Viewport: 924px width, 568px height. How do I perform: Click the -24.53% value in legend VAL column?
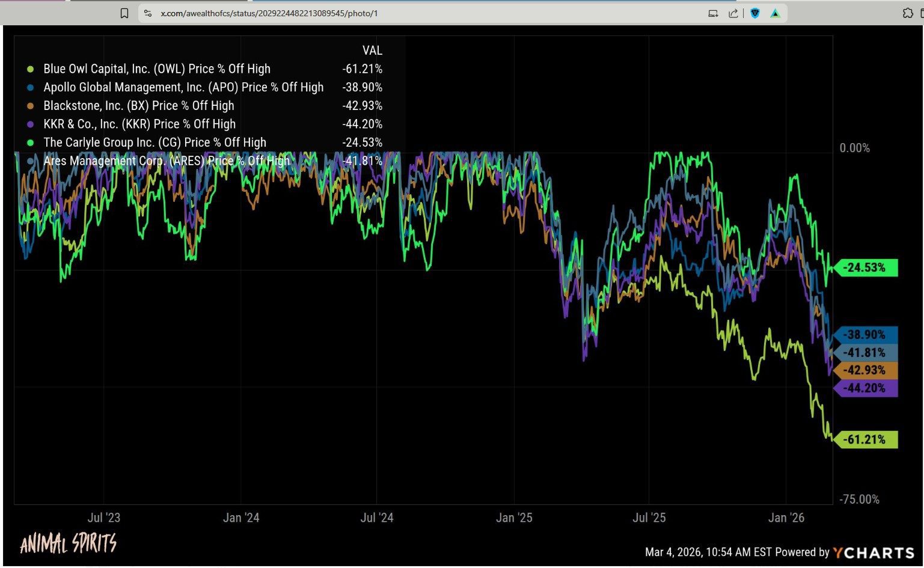click(x=363, y=142)
